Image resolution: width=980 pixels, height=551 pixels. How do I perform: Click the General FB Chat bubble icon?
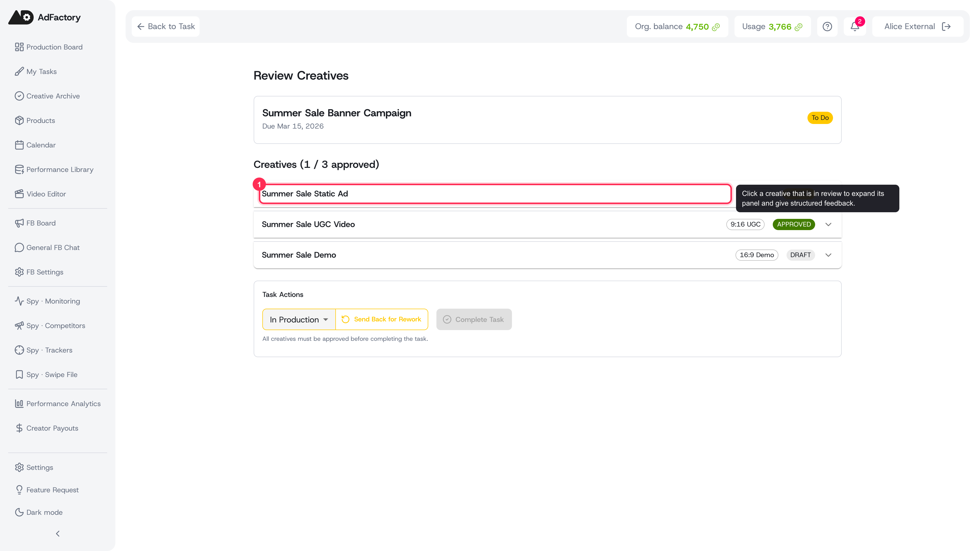19,247
